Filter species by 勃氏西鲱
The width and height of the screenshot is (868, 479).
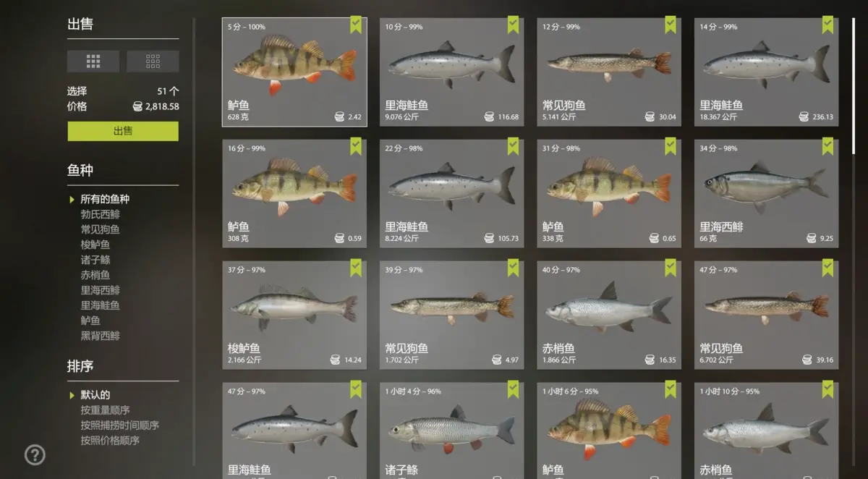point(101,214)
